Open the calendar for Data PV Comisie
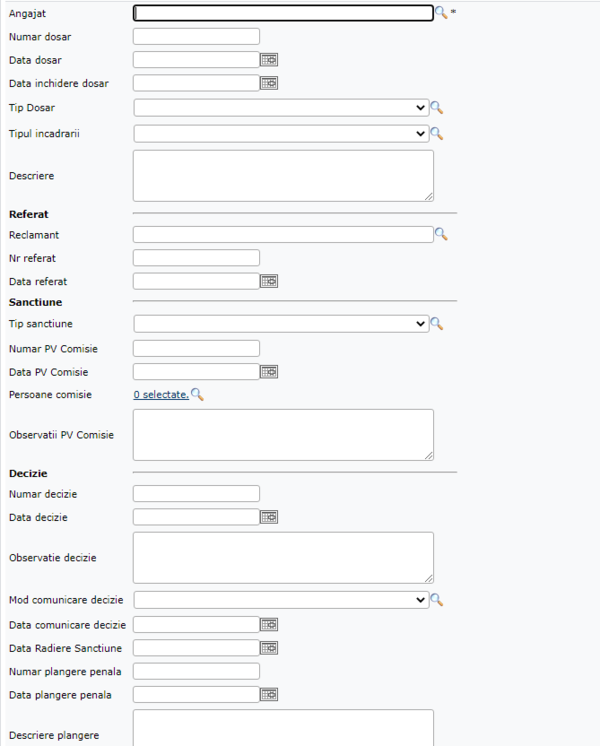600x746 pixels. pyautogui.click(x=269, y=372)
